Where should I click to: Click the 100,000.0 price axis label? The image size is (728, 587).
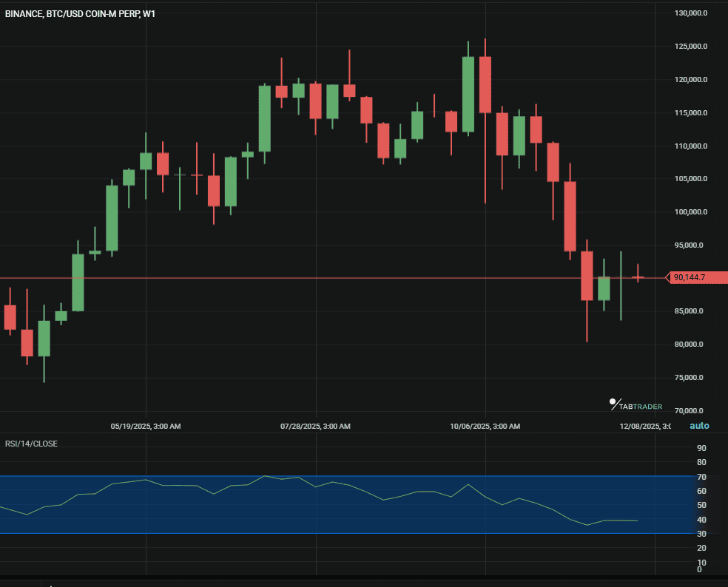click(692, 212)
